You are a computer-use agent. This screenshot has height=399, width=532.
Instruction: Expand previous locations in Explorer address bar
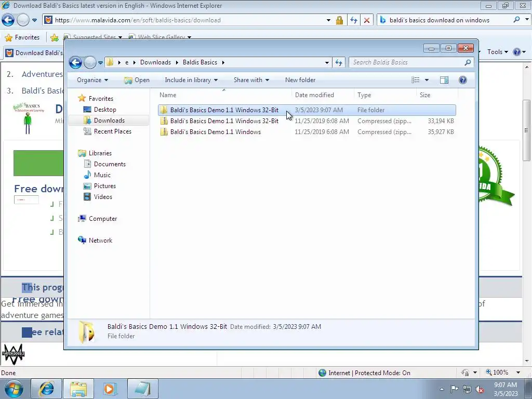click(327, 62)
